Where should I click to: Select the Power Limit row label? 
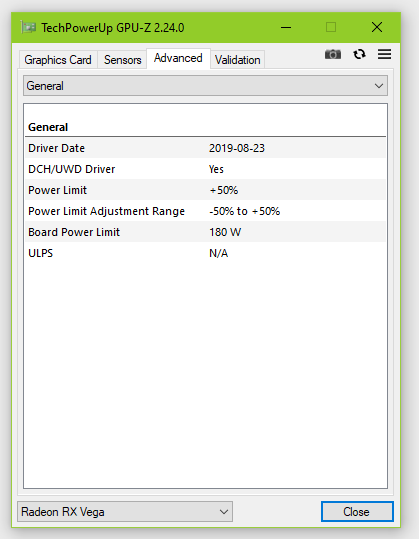coord(57,190)
